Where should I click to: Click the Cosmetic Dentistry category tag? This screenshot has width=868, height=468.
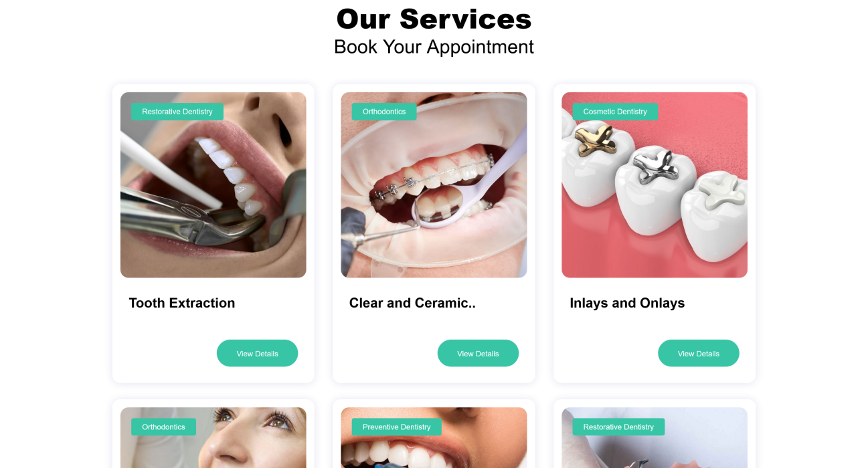[615, 112]
